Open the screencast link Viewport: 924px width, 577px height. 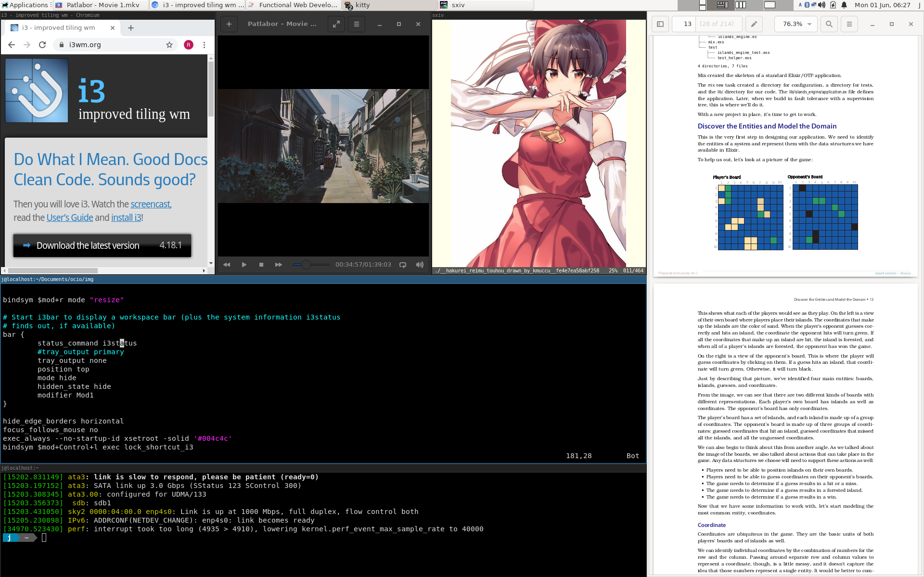point(150,204)
